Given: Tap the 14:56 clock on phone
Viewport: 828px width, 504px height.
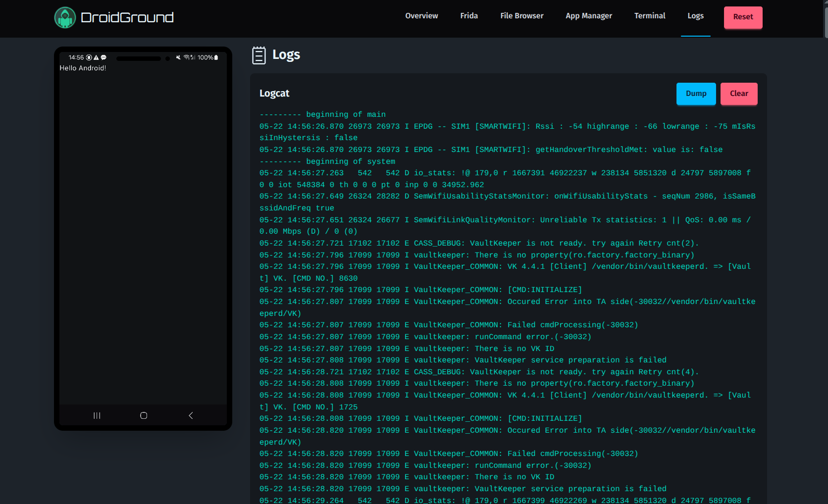Looking at the screenshot, I should click(x=76, y=57).
